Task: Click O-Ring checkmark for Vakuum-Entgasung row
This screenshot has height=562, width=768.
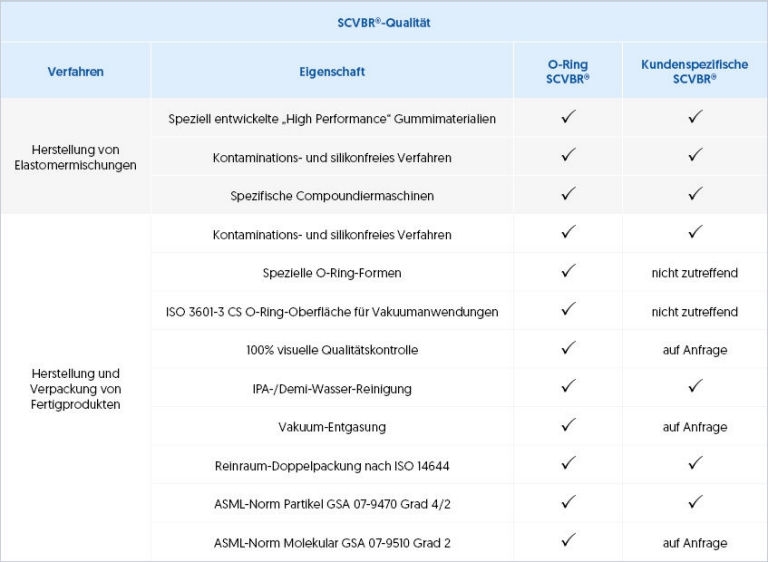Action: tap(568, 425)
